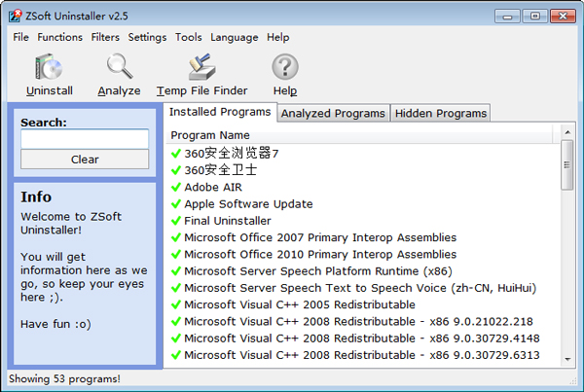
Task: Select Adobe AIR in the list
Action: pos(213,187)
